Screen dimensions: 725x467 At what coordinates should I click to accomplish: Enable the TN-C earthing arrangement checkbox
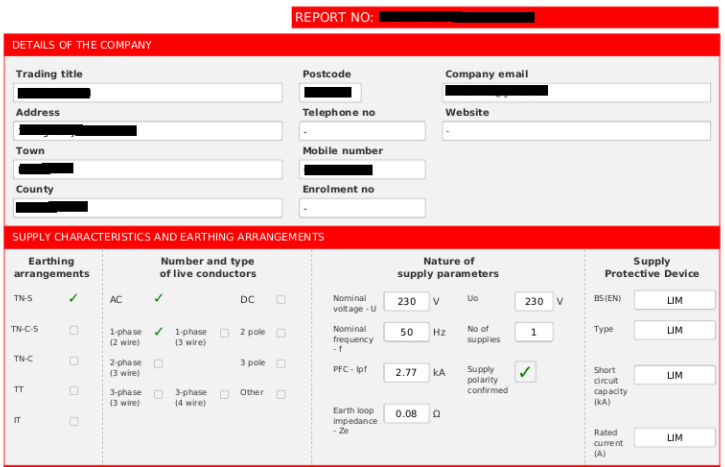[x=73, y=360]
